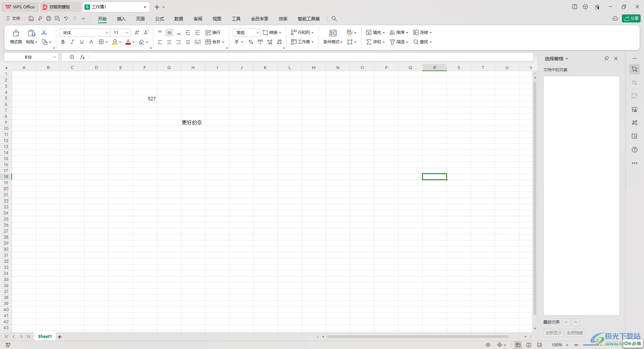Toggle vertical middle alignment
Image resolution: width=644 pixels, height=349 pixels.
(169, 33)
